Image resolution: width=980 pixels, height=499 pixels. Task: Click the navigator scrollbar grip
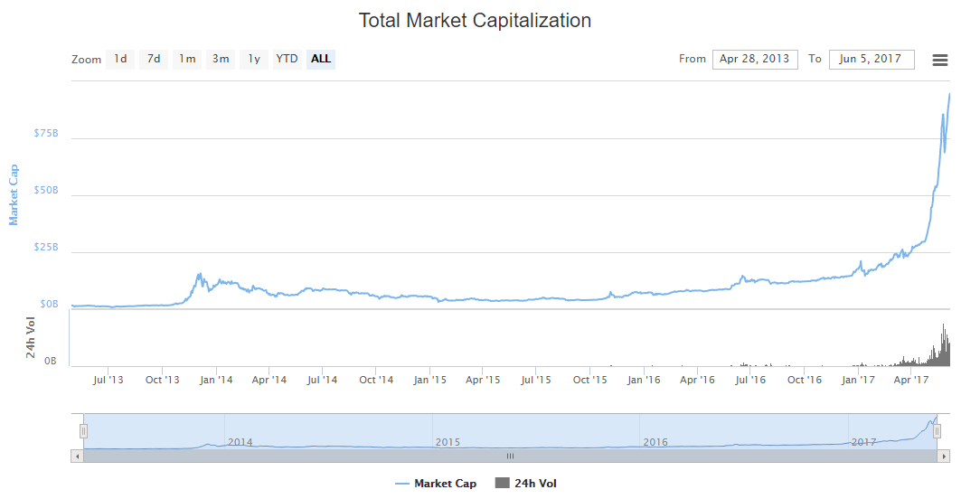(510, 457)
